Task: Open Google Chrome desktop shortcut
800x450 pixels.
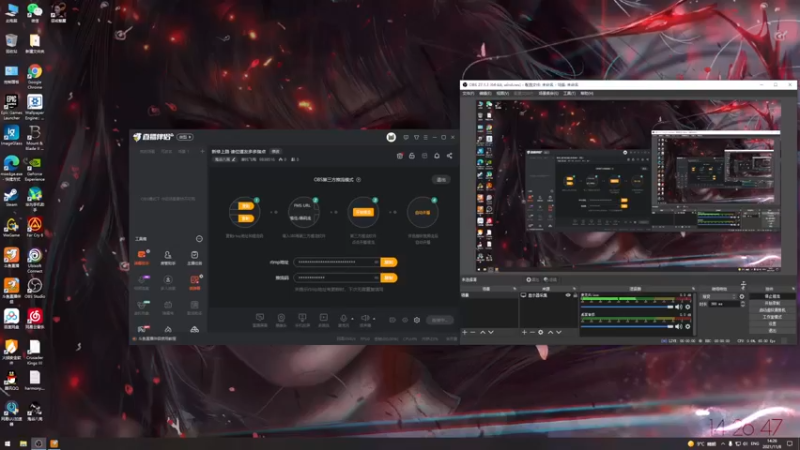Action: tap(35, 77)
